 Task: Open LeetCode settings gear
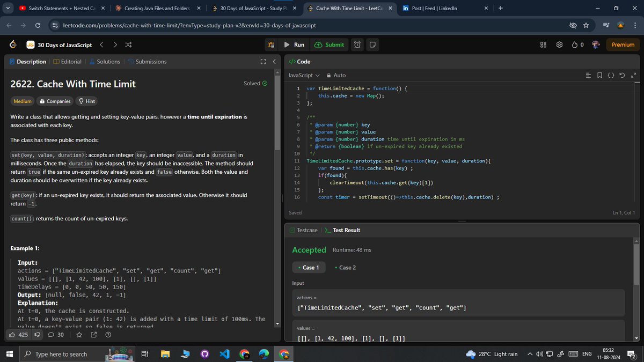(559, 45)
